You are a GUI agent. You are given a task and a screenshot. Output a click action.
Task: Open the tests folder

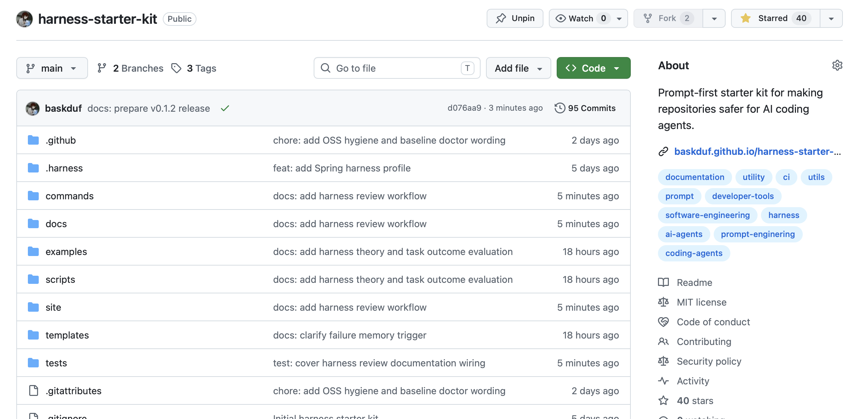[x=56, y=363]
